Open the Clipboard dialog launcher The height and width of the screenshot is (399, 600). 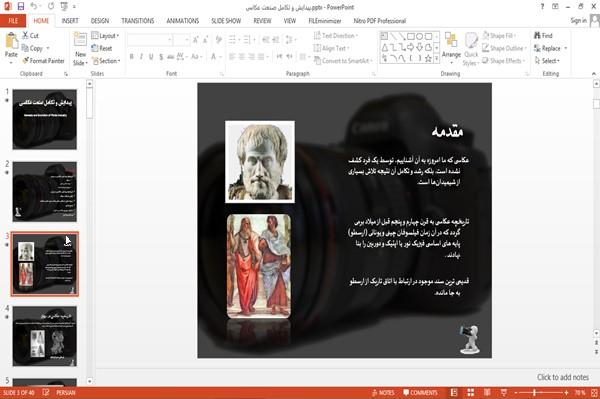point(66,74)
